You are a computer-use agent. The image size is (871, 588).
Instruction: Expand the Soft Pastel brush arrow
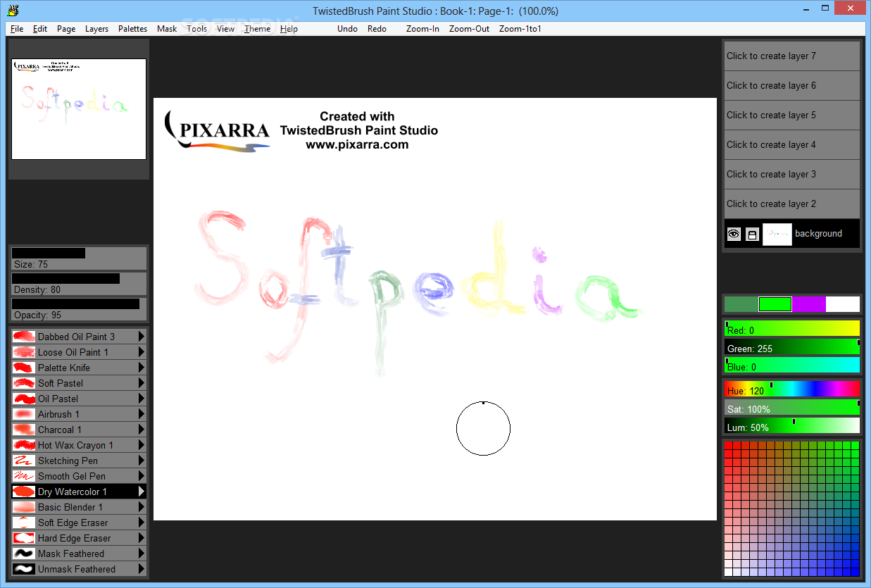click(142, 383)
